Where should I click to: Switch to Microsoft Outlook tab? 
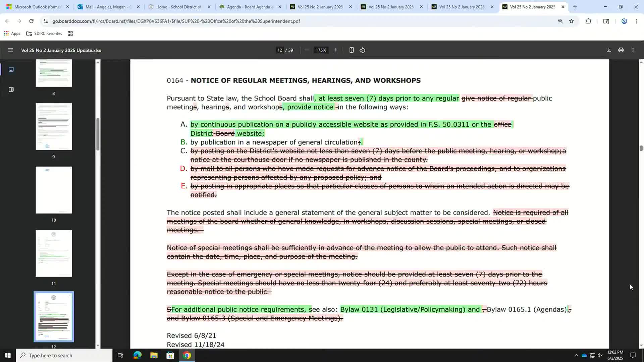tap(37, 7)
